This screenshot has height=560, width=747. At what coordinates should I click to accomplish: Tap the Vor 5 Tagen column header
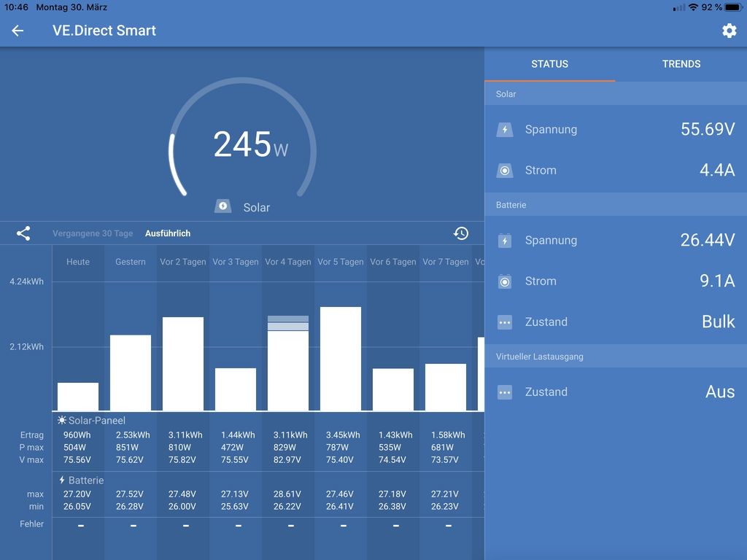[x=341, y=262]
